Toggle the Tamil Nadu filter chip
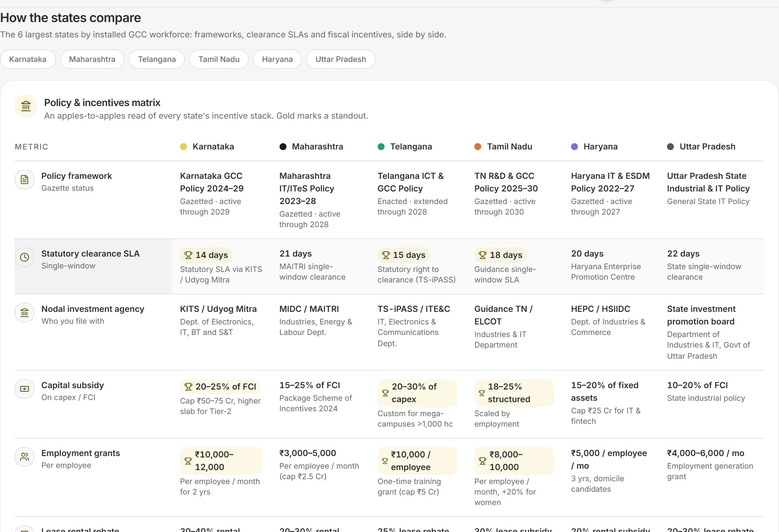Viewport: 779px width, 532px height. [219, 59]
